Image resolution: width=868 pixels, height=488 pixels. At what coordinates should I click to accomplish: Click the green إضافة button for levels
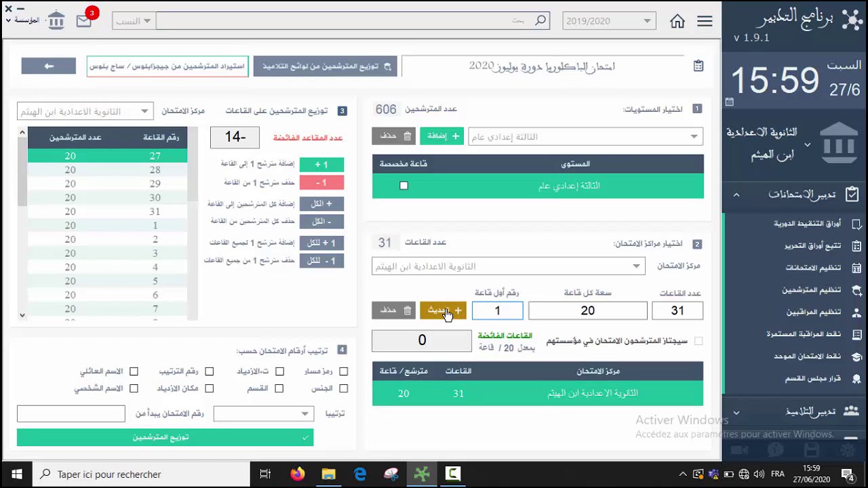click(441, 136)
